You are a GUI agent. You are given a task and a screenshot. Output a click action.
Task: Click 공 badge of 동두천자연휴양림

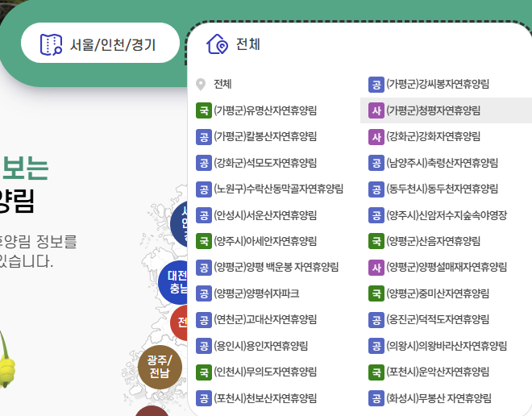tap(376, 189)
